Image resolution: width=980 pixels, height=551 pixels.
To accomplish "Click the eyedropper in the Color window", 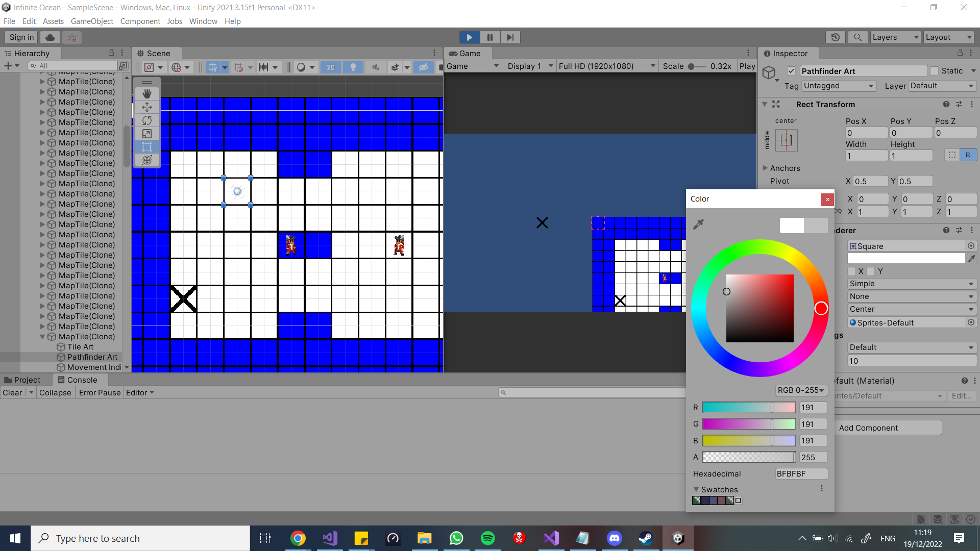I will tap(699, 224).
